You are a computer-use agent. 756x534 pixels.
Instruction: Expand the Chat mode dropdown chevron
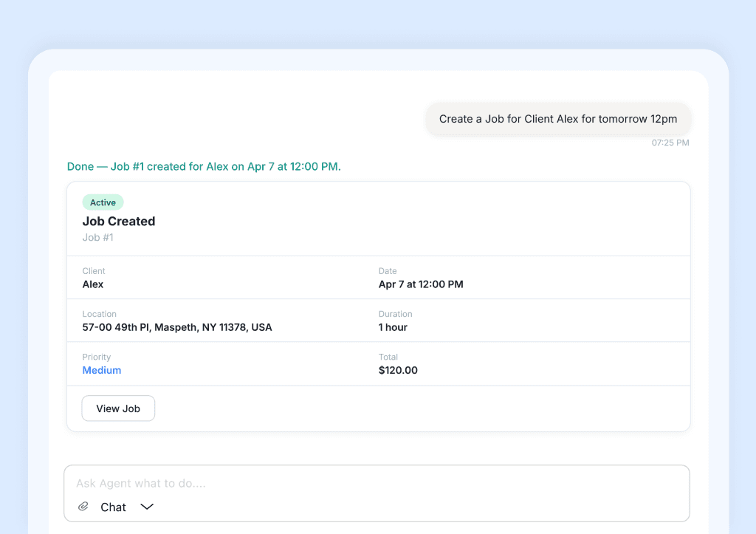pos(146,507)
